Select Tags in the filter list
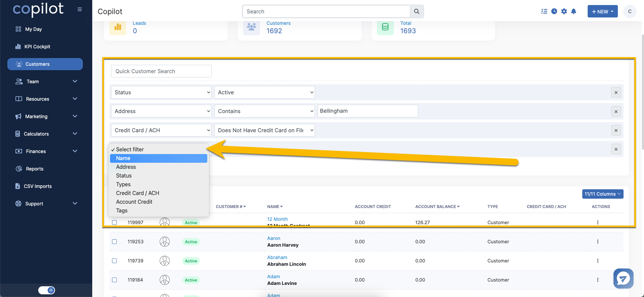Viewport: 644px width, 297px height. coord(159,211)
